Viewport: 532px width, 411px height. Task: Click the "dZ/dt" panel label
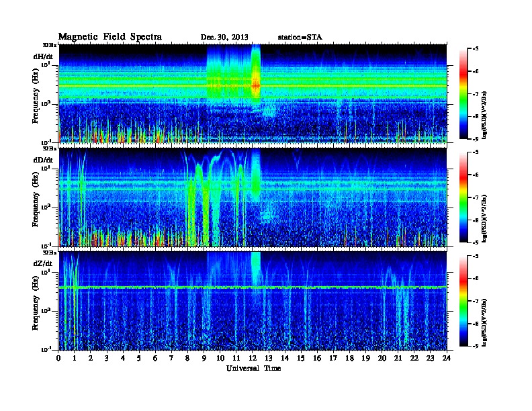pyautogui.click(x=43, y=263)
